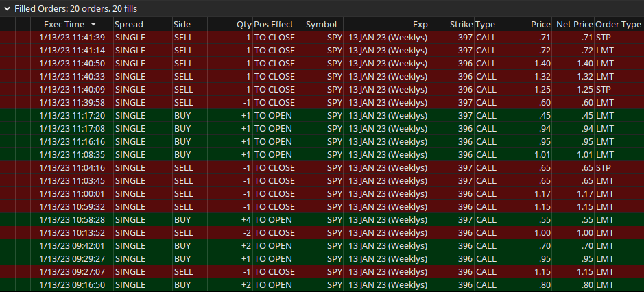This screenshot has width=644, height=292.
Task: Click the expiration cell in the 11:08:35 row
Action: (387, 154)
